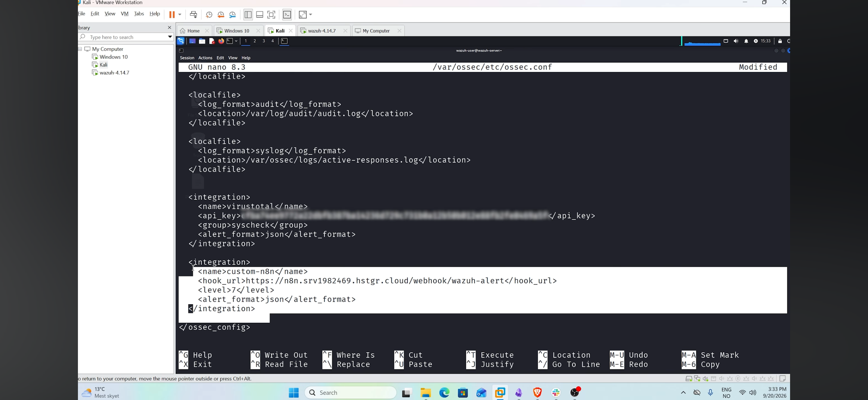Open the VM menu in VMware
868x400 pixels.
point(125,14)
